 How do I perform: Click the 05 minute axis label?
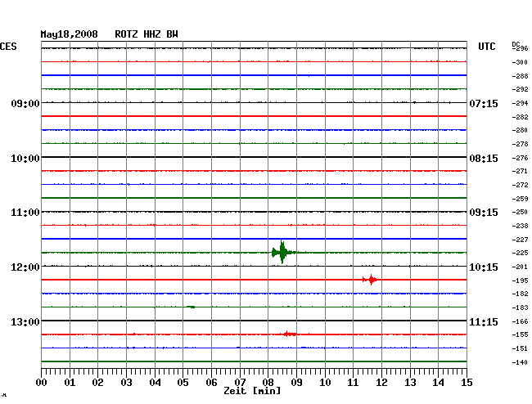183,382
